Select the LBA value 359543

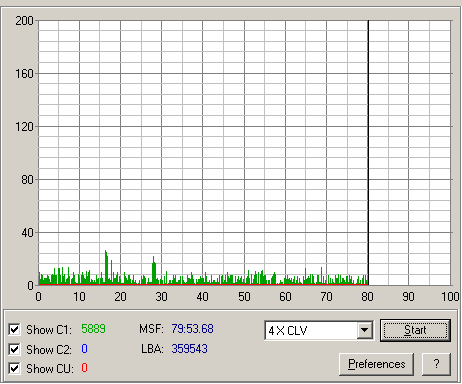[189, 349]
